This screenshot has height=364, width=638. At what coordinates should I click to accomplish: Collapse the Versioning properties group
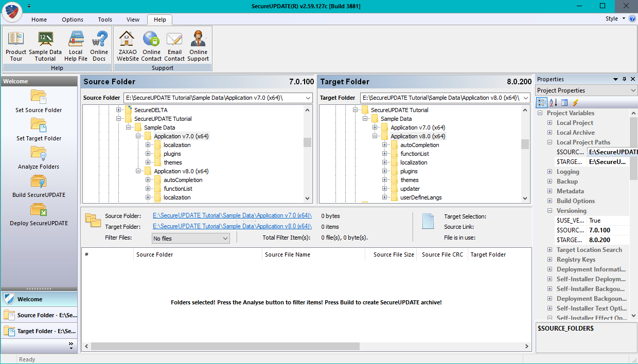pyautogui.click(x=550, y=211)
